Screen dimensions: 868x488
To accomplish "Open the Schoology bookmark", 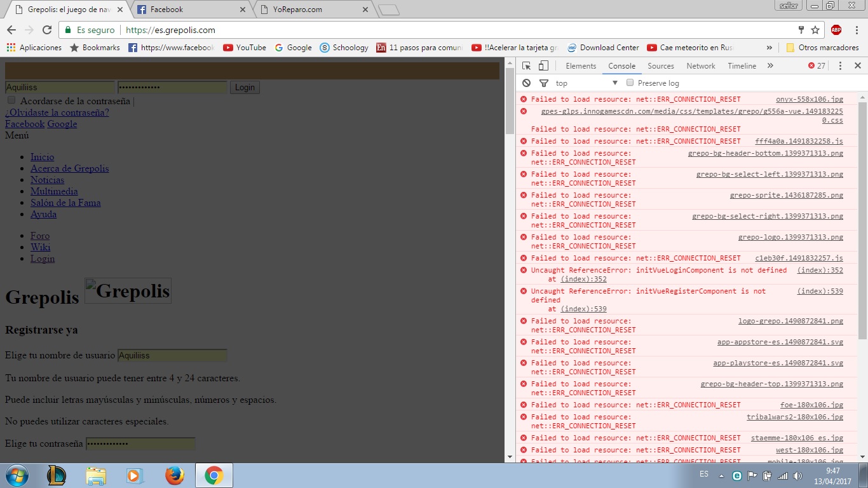I will [344, 48].
